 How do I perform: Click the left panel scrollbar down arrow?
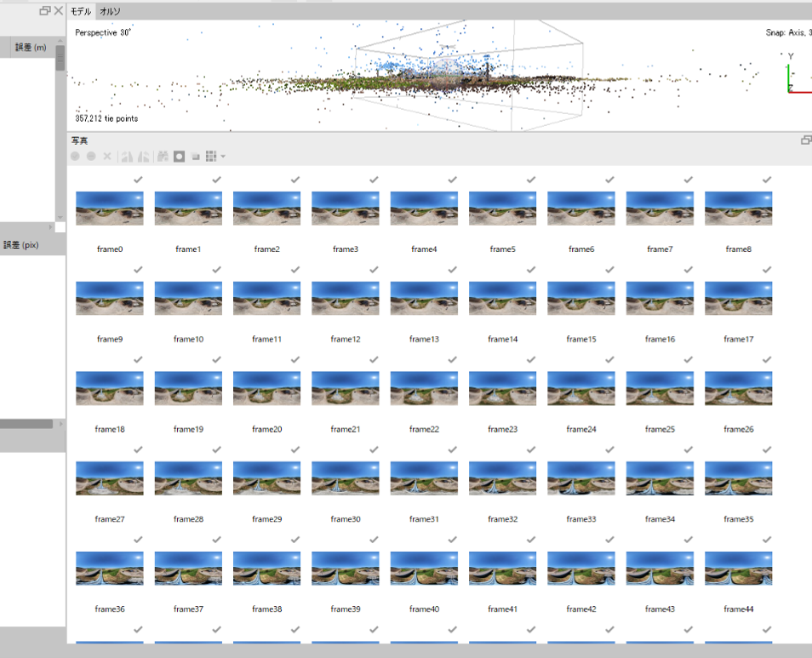(60, 217)
